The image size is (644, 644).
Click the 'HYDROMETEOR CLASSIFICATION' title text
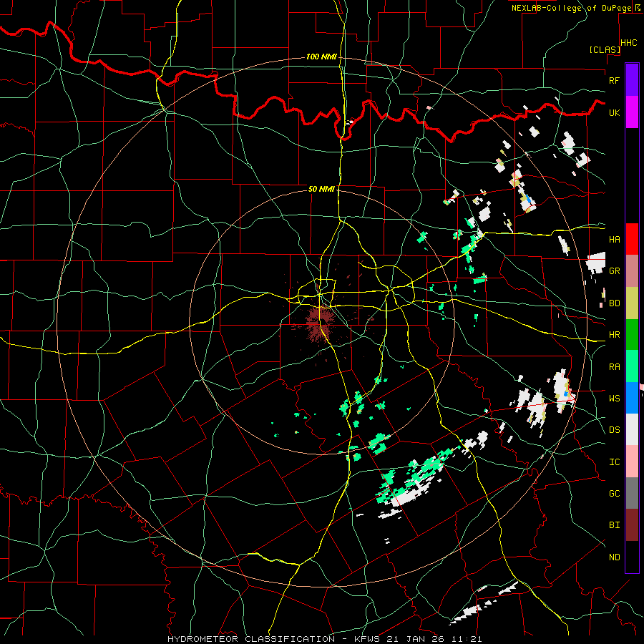click(251, 639)
